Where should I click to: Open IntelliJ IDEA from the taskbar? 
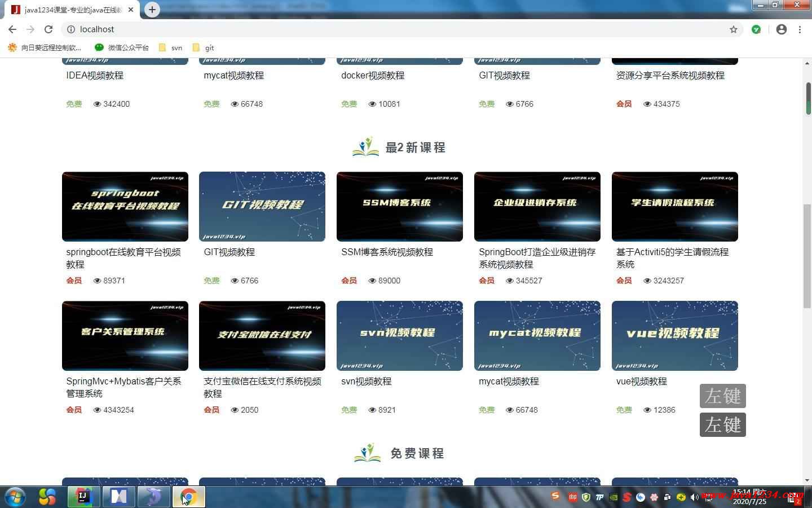click(83, 497)
